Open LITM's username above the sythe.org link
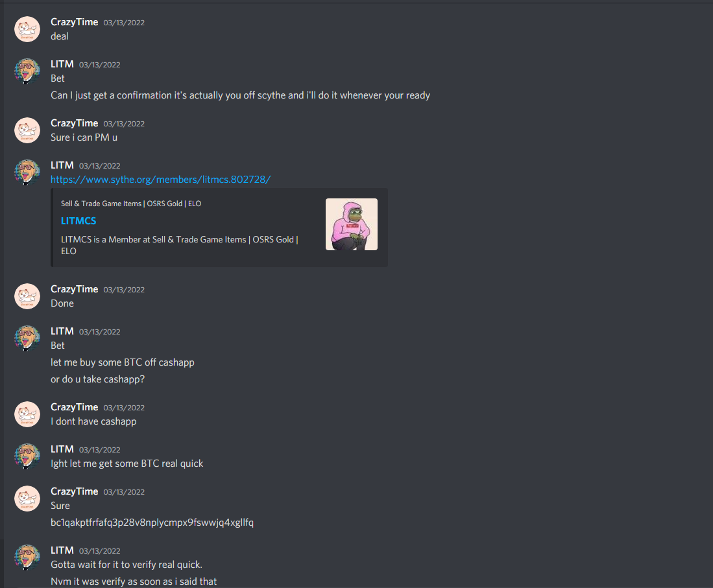This screenshot has width=713, height=588. pyautogui.click(x=62, y=165)
